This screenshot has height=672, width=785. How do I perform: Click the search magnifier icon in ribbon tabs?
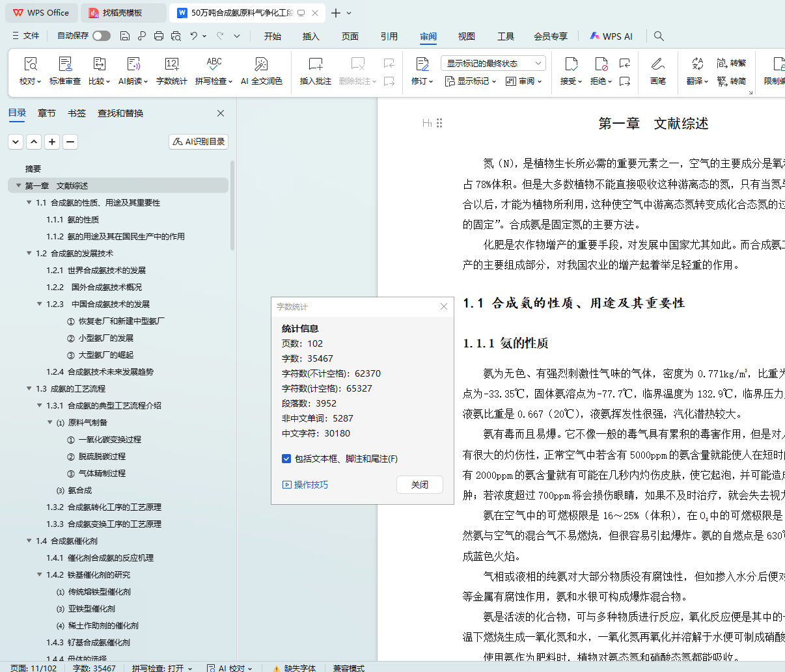pyautogui.click(x=659, y=36)
